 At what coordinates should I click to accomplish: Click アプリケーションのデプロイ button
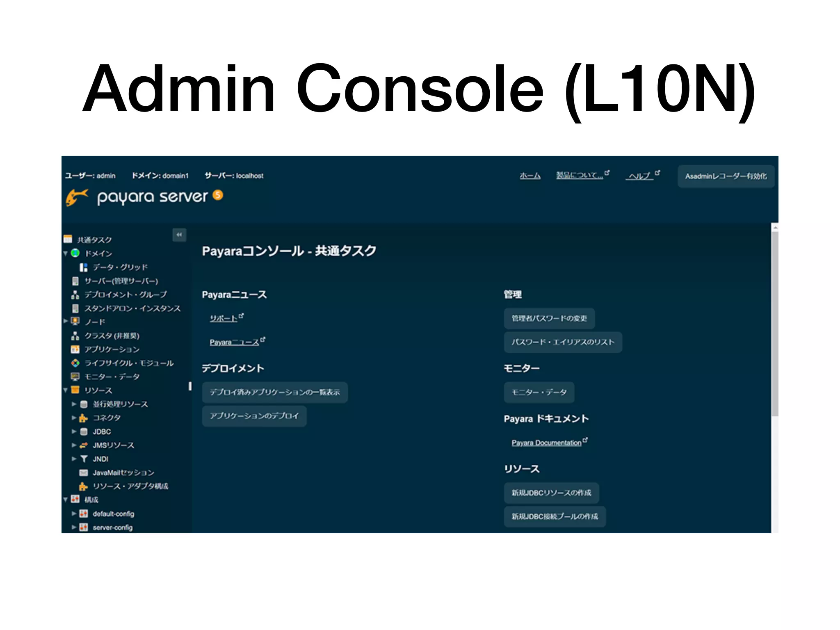click(254, 416)
